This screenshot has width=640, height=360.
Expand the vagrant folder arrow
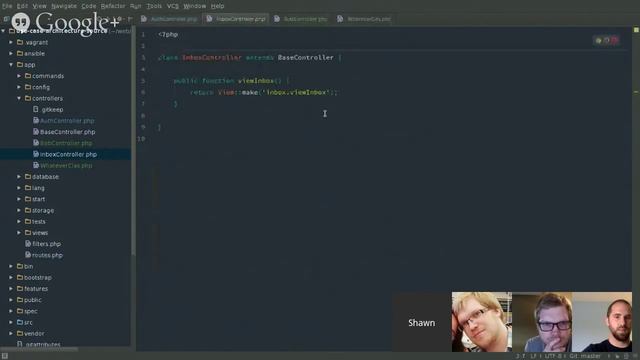coord(11,42)
